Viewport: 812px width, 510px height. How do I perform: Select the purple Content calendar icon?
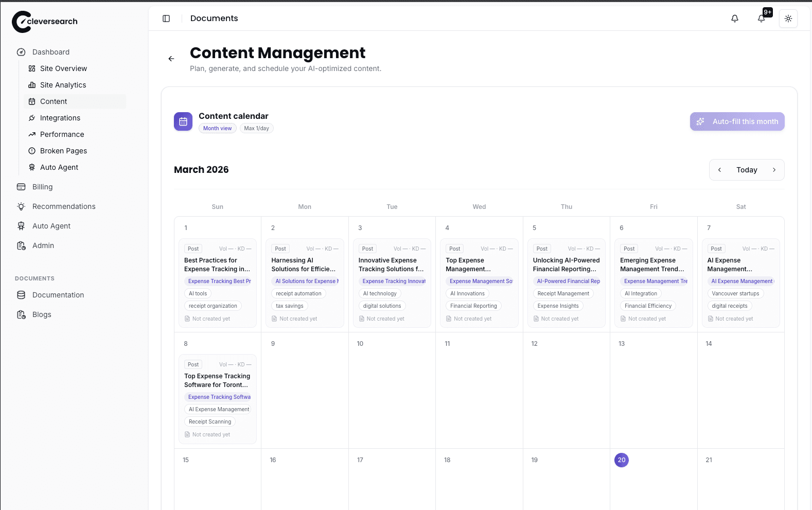point(183,121)
